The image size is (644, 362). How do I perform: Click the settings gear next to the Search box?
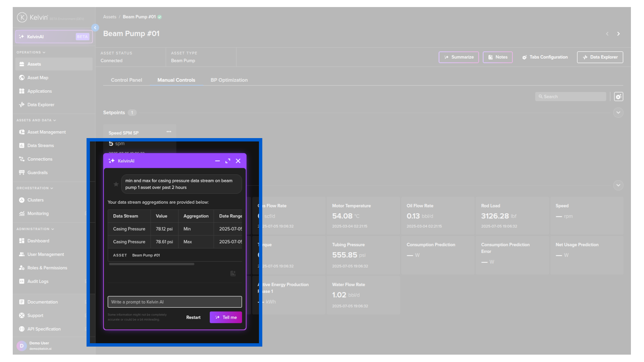[x=619, y=97]
